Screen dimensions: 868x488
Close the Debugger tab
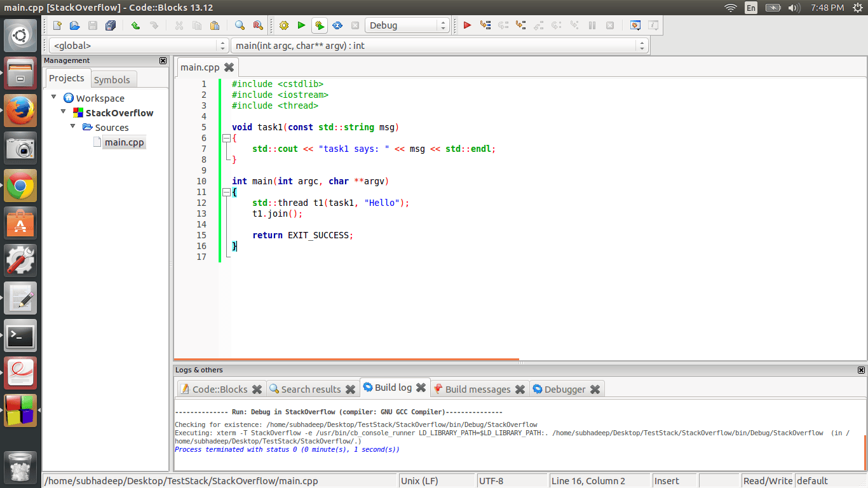point(595,389)
